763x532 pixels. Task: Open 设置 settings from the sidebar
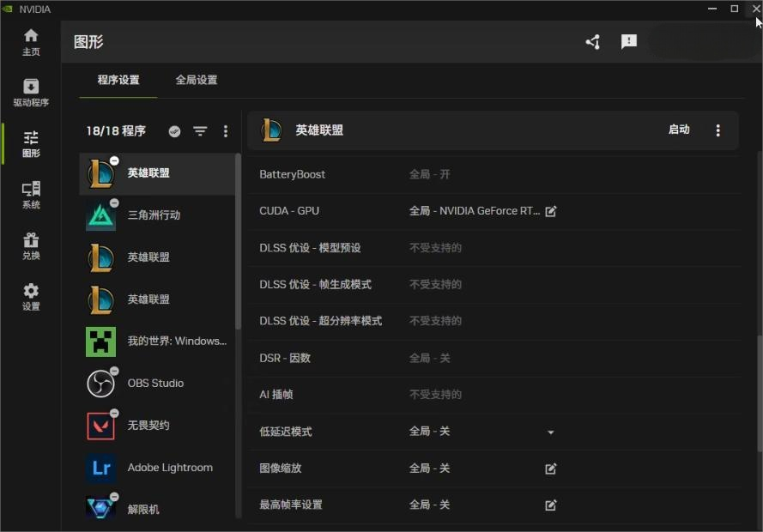[x=31, y=296]
